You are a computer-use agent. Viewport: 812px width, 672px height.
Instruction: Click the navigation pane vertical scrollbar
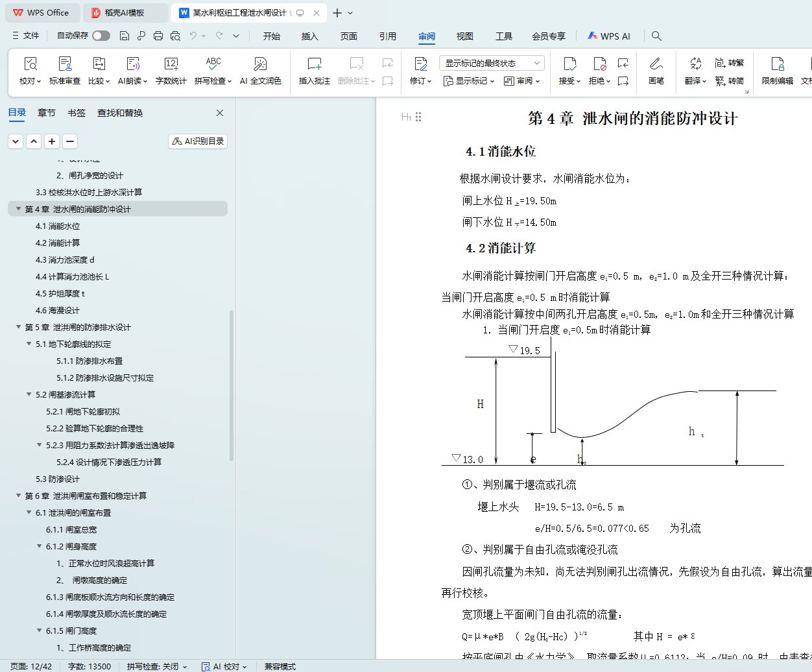click(232, 386)
